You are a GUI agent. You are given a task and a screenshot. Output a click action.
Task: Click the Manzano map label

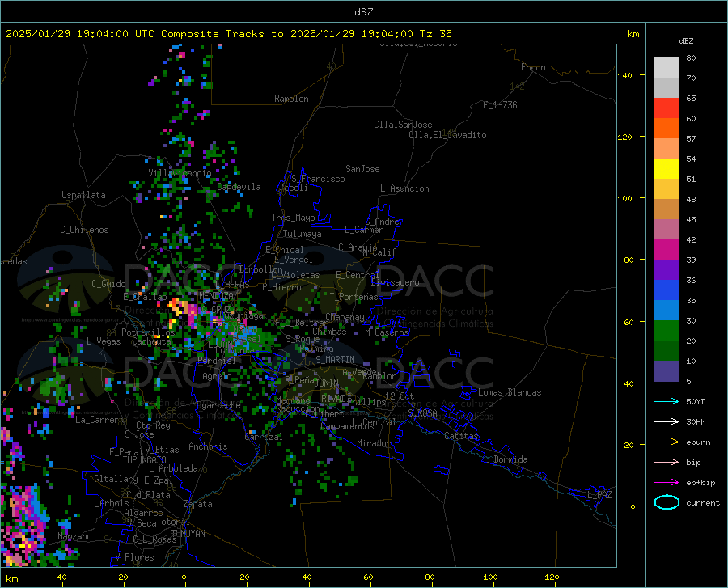point(74,536)
